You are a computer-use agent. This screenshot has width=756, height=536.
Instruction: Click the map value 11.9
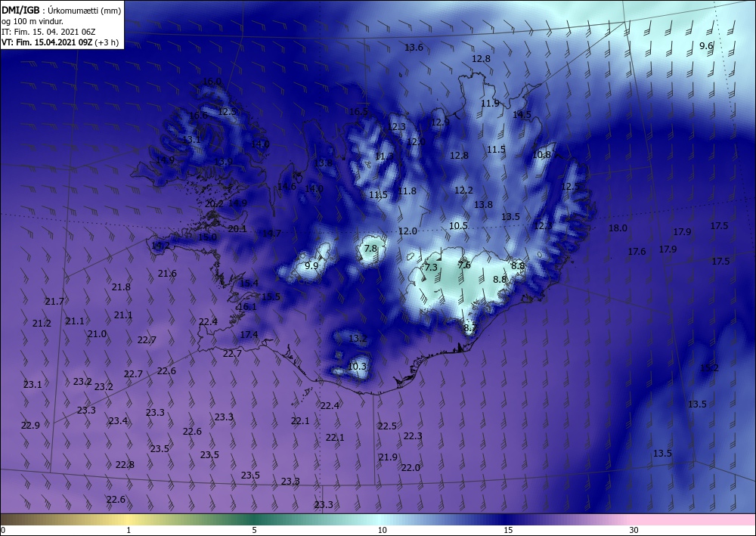tap(490, 103)
